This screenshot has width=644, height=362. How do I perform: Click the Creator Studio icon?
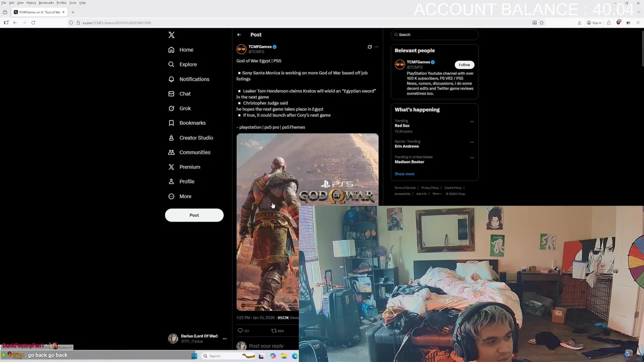[x=171, y=138]
